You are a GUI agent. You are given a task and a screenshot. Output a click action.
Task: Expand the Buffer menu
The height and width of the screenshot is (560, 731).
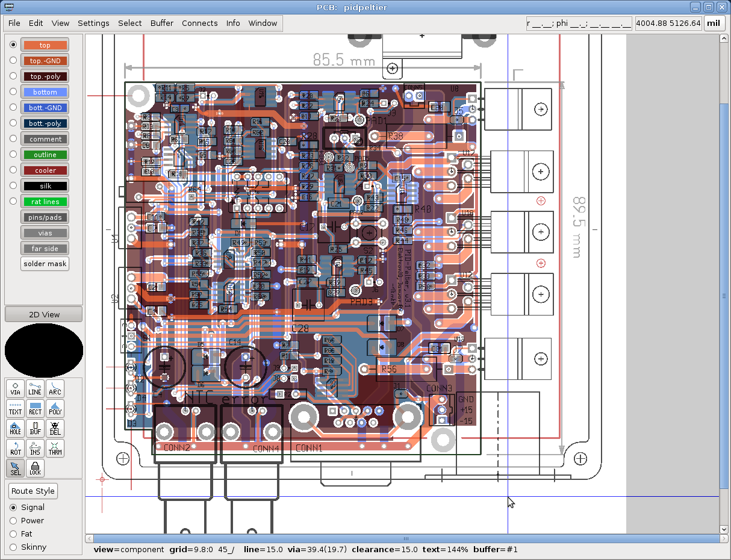(x=161, y=23)
